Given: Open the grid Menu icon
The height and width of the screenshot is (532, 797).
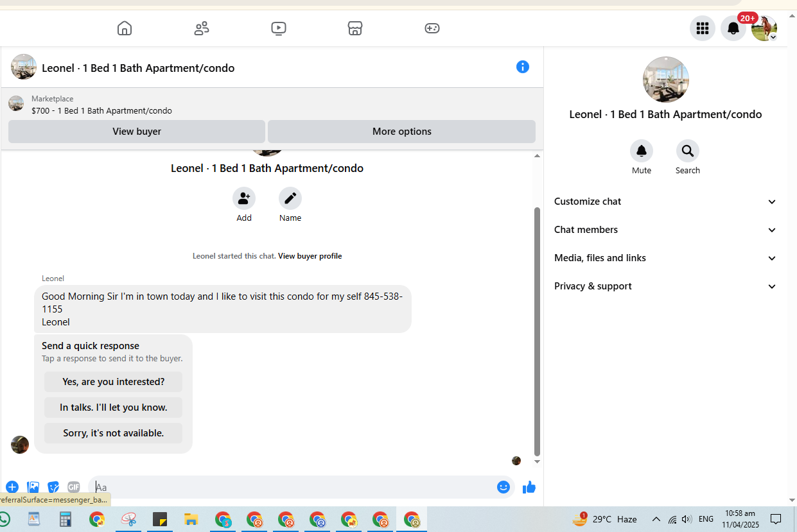Looking at the screenshot, I should click(x=703, y=28).
